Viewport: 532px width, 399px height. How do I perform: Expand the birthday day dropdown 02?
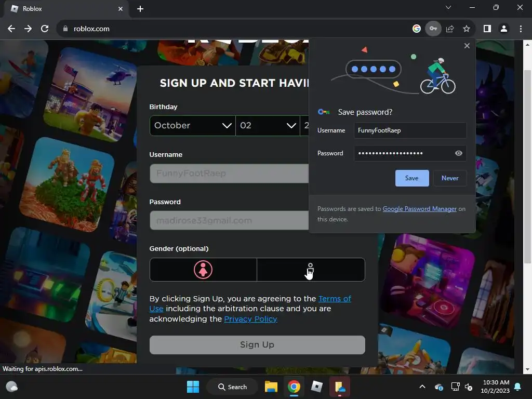click(x=268, y=126)
